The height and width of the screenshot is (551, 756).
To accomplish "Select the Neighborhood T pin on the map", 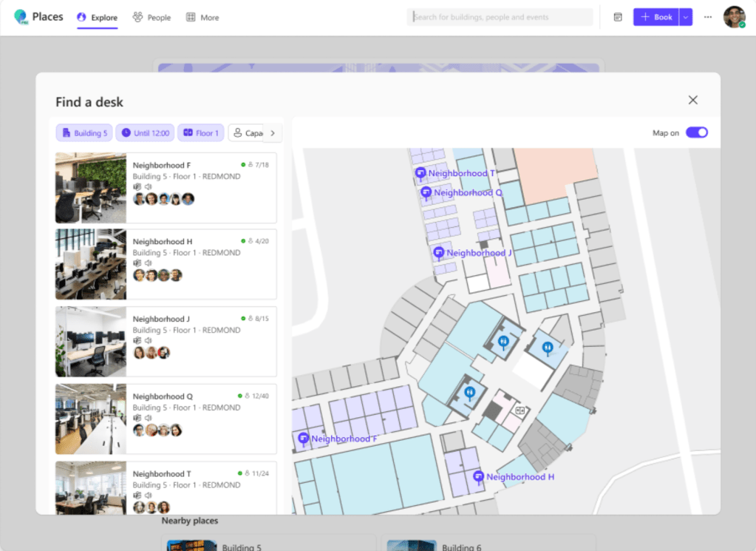I will coord(420,173).
